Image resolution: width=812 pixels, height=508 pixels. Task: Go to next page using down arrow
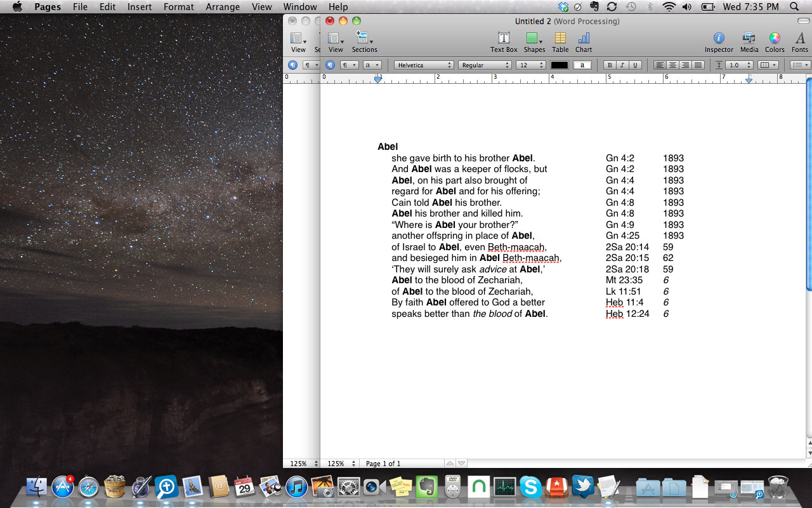click(x=462, y=464)
